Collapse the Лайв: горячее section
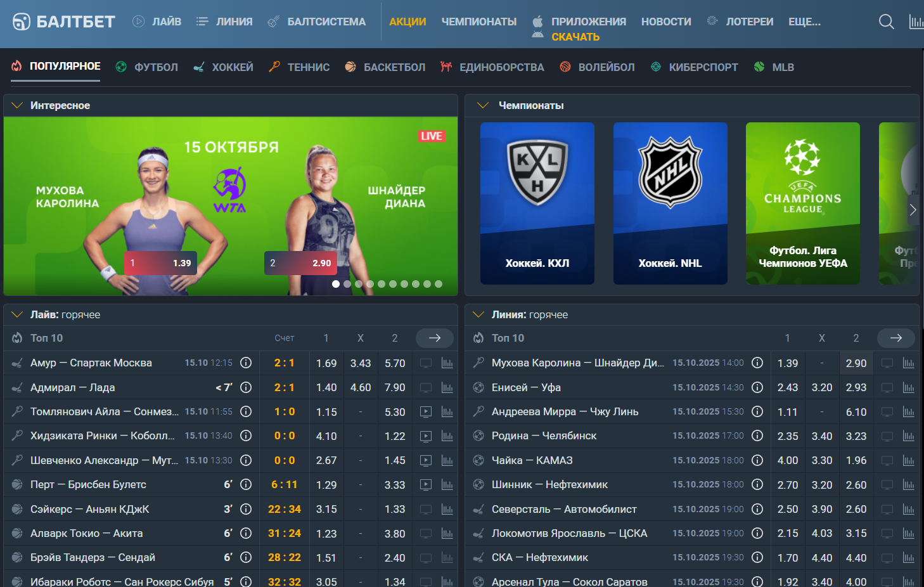Image resolution: width=924 pixels, height=587 pixels. tap(17, 314)
